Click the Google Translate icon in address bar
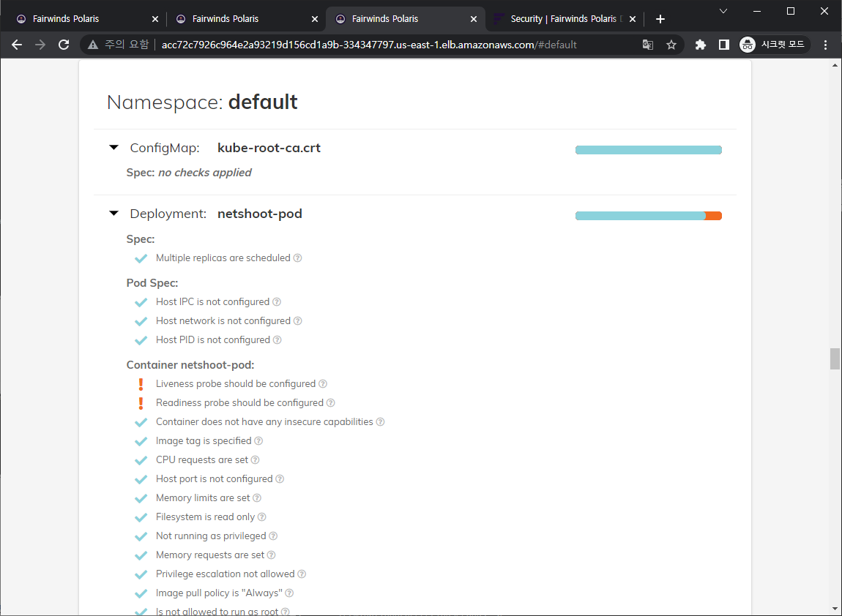 (647, 45)
